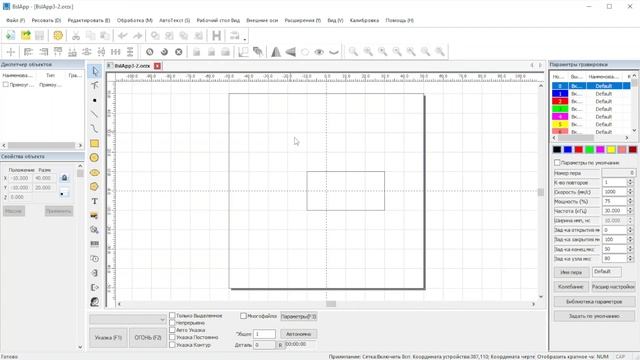640x360 pixels.
Task: Enable 'Указка Постоянно' checkbox
Action: [x=172, y=337]
